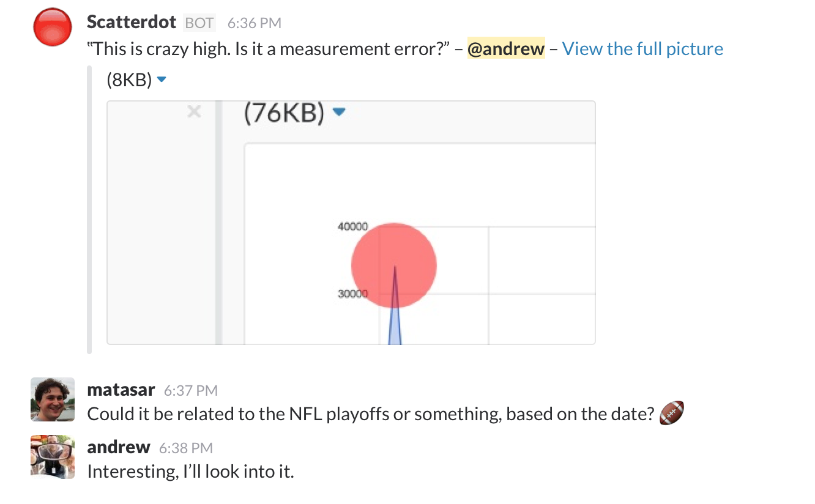Open the 'View the full picture' link
Screen dimensions: 815x504
642,48
